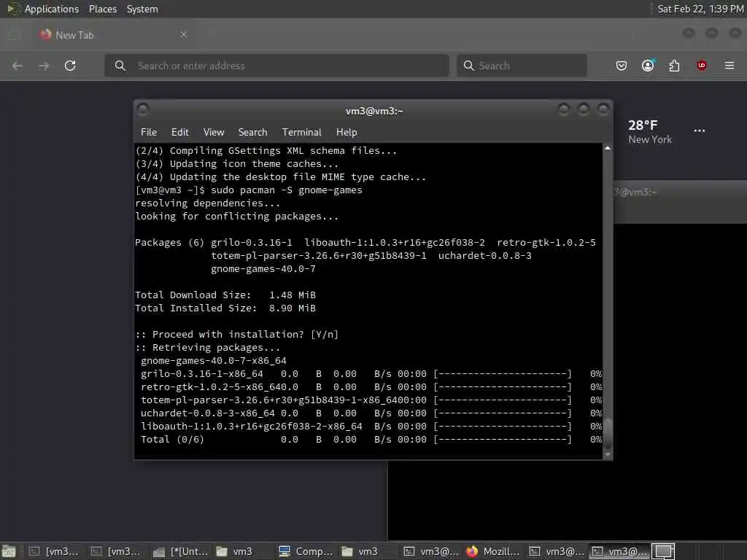Click the terminal window menu button at title left
The height and width of the screenshot is (560, 747).
[143, 110]
